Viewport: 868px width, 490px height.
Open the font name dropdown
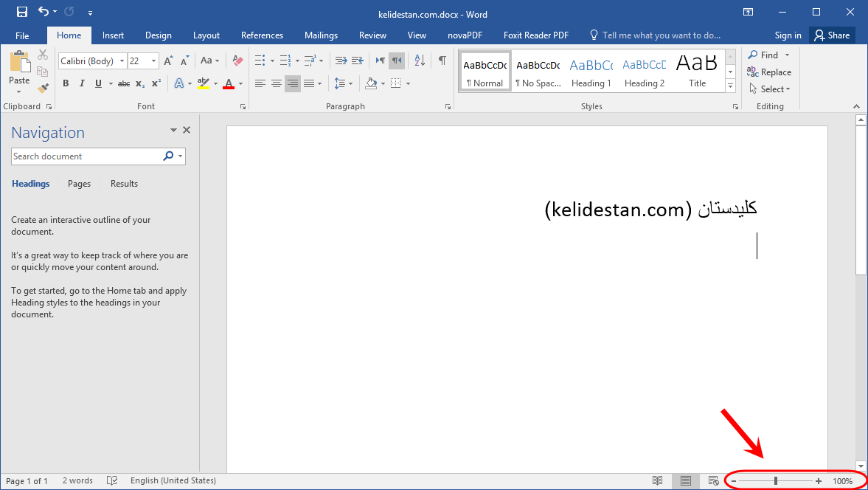pos(122,61)
